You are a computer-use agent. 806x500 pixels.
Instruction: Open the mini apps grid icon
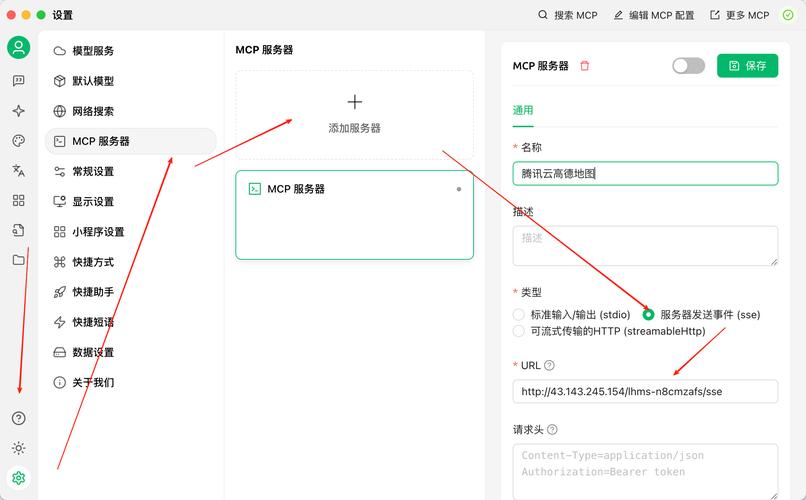18,200
